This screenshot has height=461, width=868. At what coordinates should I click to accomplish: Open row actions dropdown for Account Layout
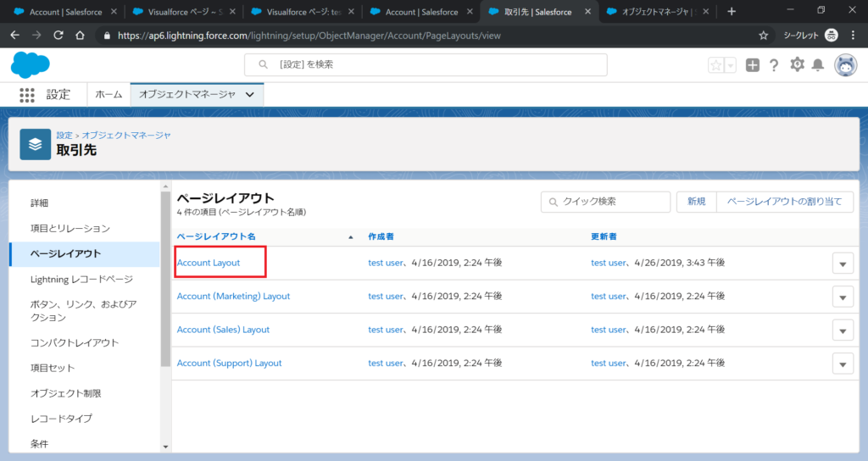[x=842, y=264]
